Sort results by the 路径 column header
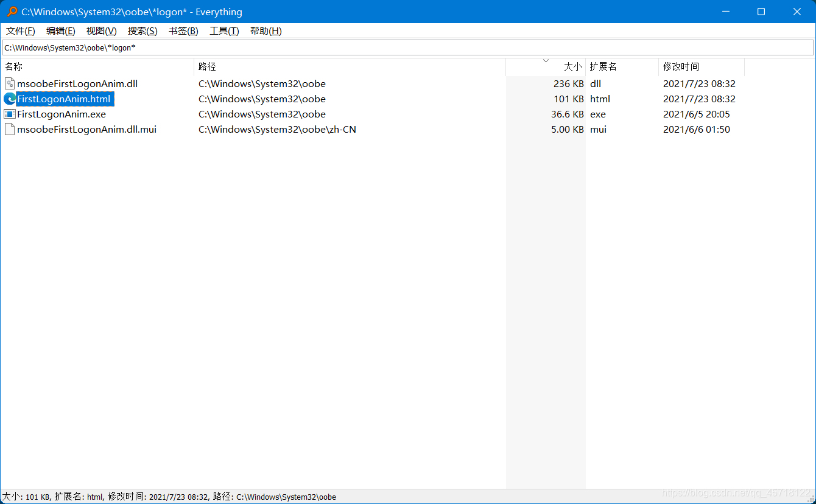 point(350,67)
